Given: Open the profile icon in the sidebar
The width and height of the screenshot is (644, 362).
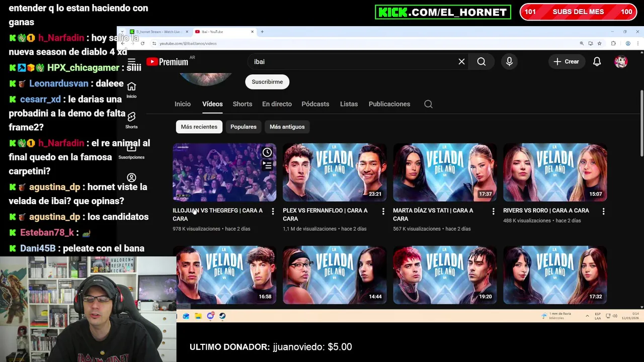Looking at the screenshot, I should [131, 177].
